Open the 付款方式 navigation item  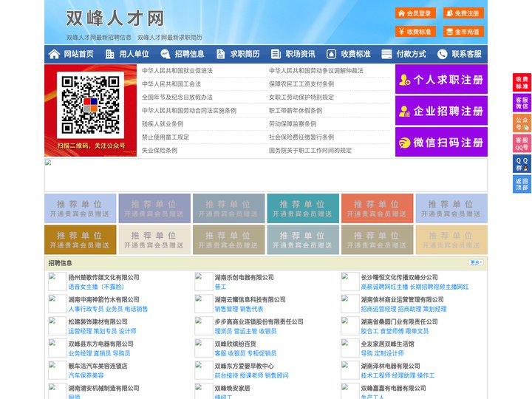pyautogui.click(x=412, y=54)
